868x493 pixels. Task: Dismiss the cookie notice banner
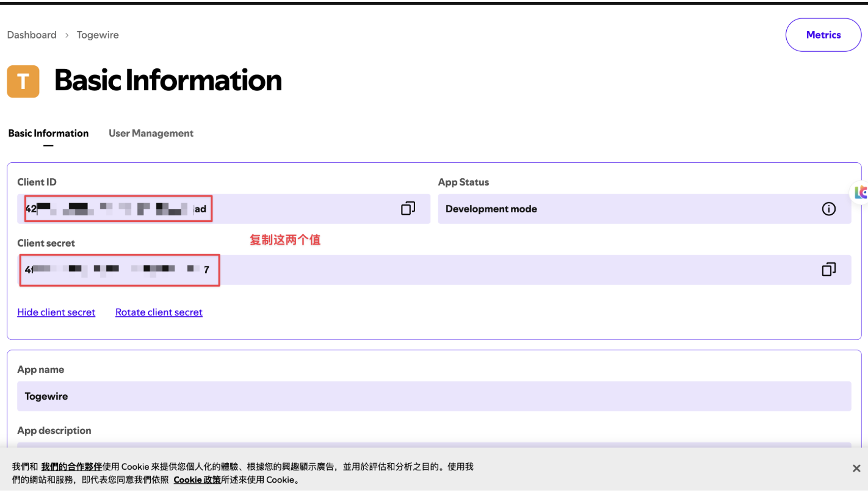pyautogui.click(x=856, y=468)
